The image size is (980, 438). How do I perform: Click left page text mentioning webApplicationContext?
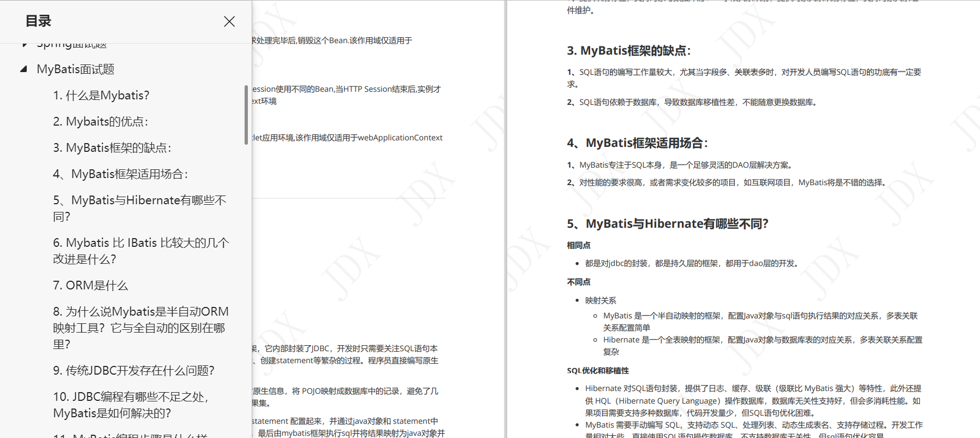tap(347, 138)
